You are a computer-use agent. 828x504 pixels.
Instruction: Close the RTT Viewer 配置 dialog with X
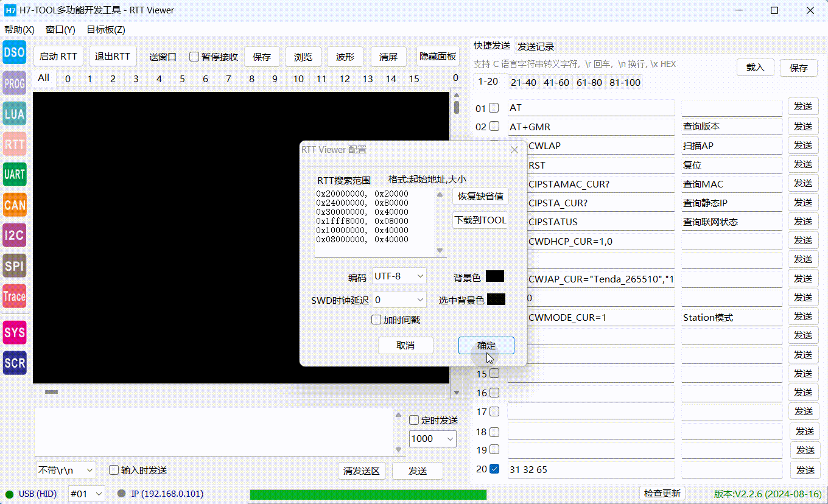click(x=514, y=150)
